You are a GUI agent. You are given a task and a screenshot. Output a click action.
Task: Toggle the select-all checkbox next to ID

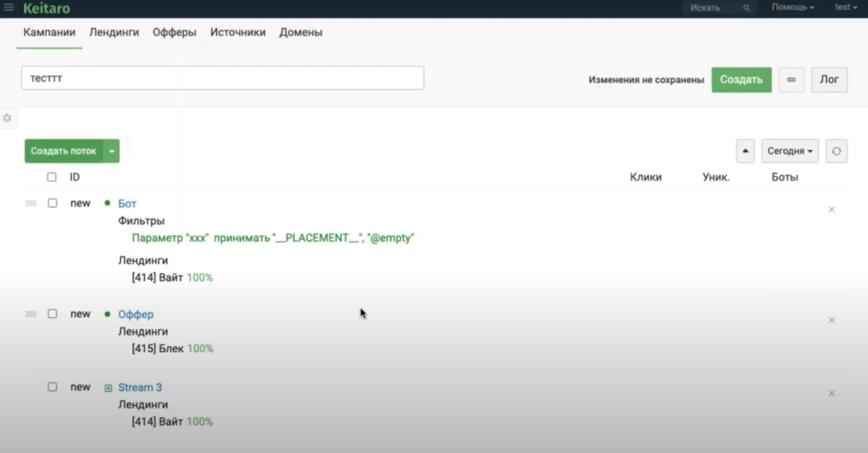coord(53,177)
